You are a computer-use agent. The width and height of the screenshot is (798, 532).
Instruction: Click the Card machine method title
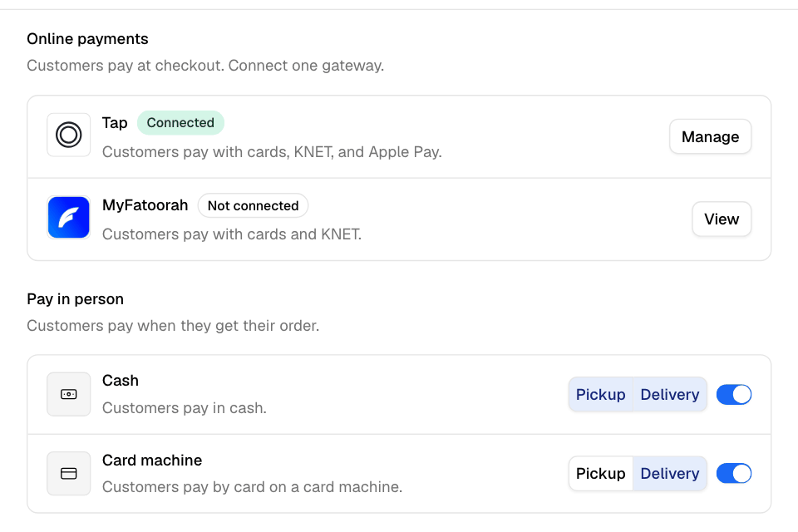tap(151, 461)
